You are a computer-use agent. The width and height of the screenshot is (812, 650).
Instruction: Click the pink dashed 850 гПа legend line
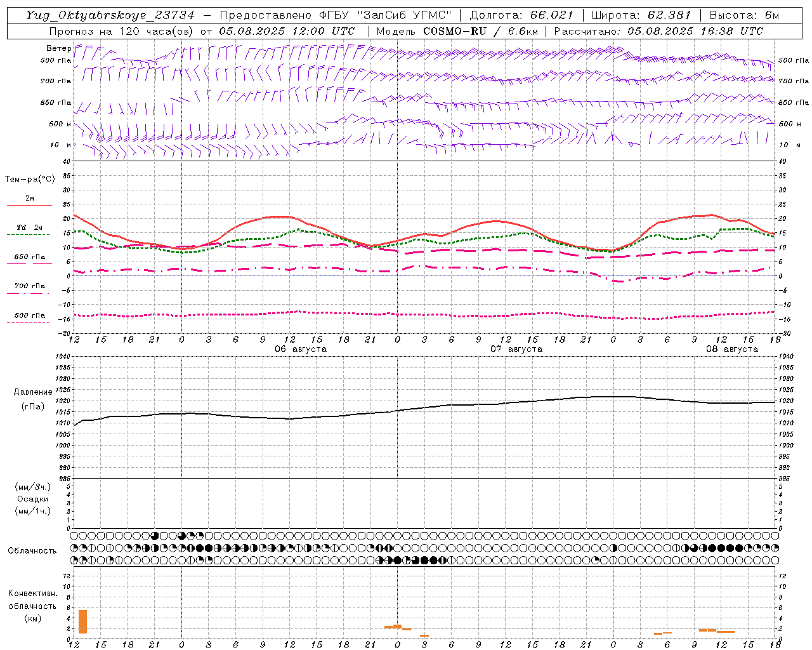pos(29,264)
